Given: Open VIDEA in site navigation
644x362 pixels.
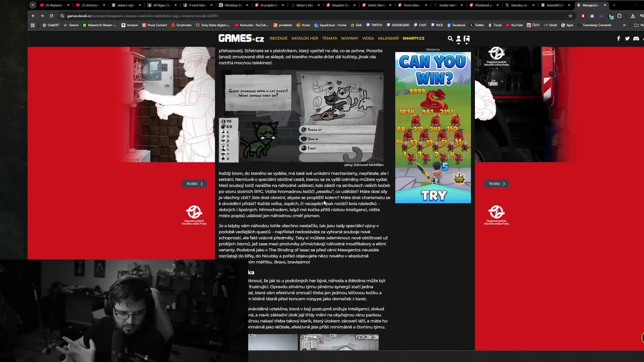Looking at the screenshot, I should [368, 38].
